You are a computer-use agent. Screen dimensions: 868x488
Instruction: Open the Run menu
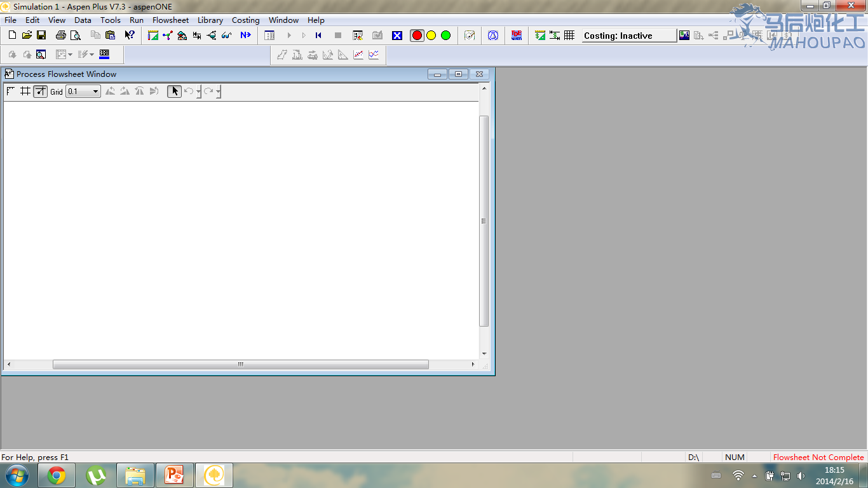[137, 20]
